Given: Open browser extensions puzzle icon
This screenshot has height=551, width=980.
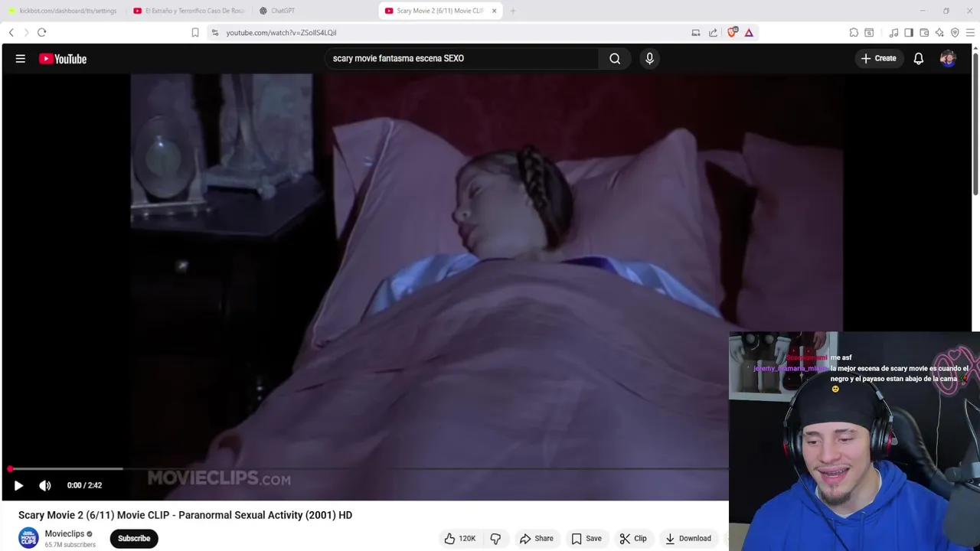Looking at the screenshot, I should (854, 32).
